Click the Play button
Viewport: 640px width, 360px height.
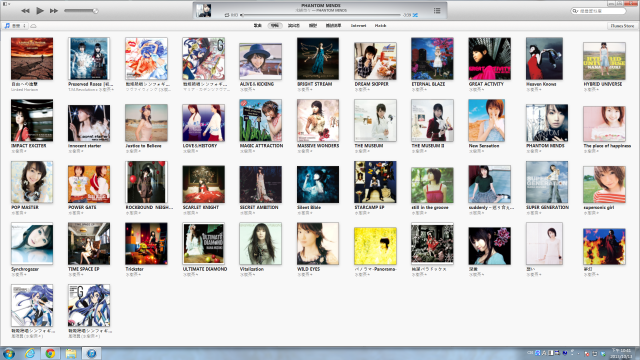click(40, 11)
